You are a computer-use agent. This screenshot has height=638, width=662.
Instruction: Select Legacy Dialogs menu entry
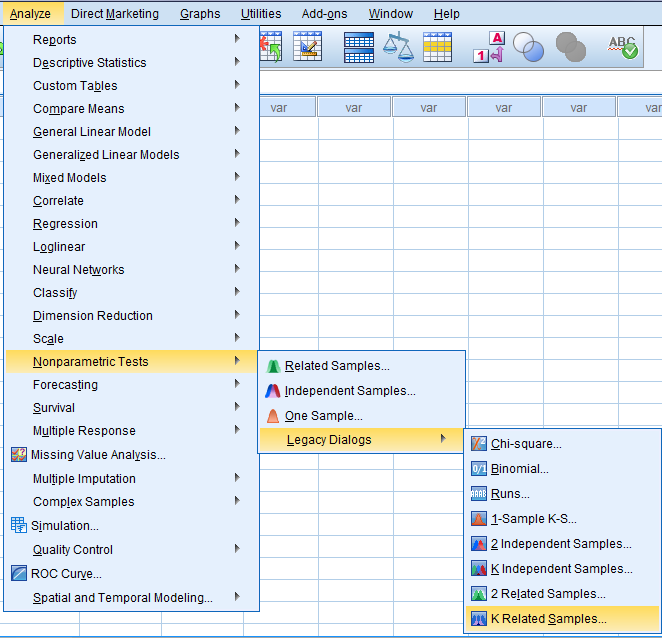(361, 440)
